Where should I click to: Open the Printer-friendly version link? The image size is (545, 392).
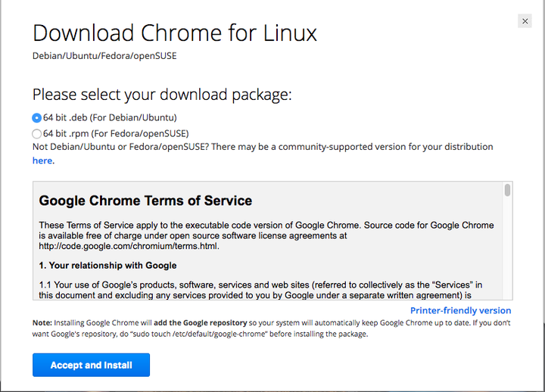pyautogui.click(x=460, y=310)
